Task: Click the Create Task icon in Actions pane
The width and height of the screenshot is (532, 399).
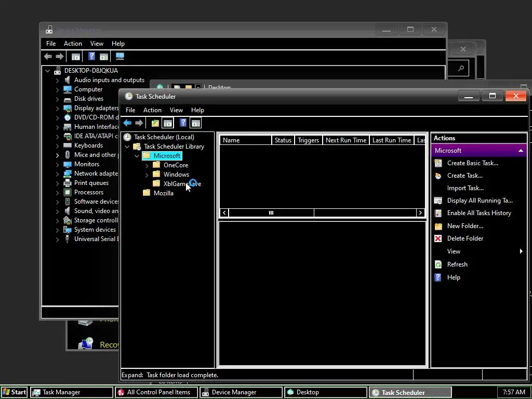Action: (x=438, y=176)
